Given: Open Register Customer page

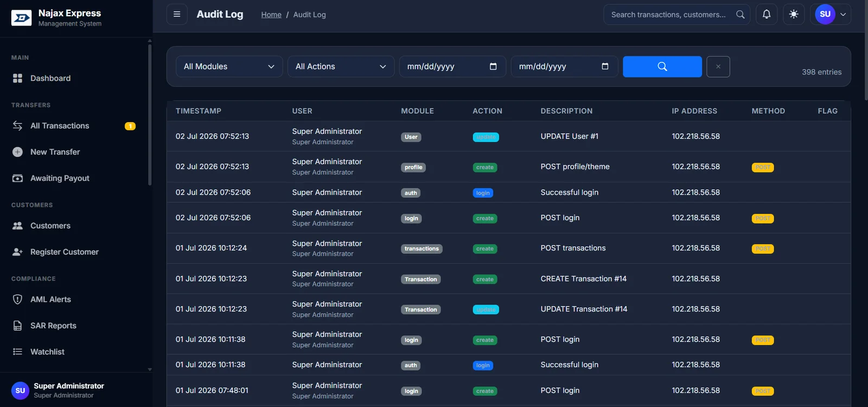Looking at the screenshot, I should (x=76, y=252).
